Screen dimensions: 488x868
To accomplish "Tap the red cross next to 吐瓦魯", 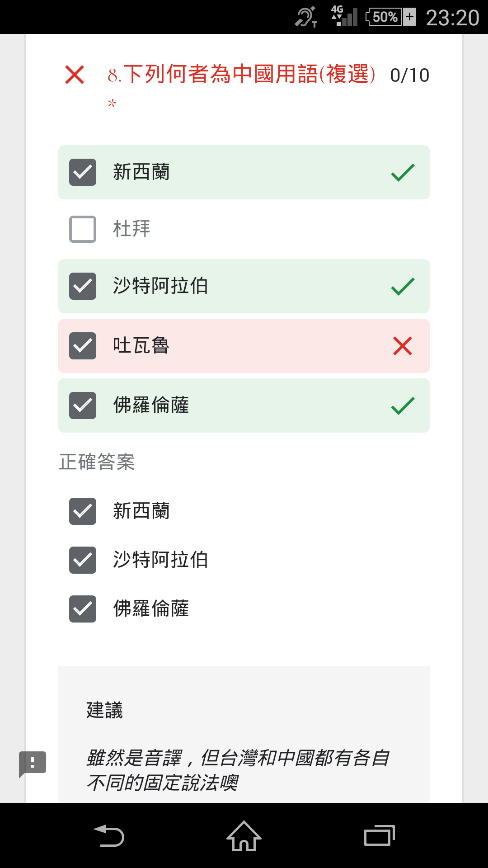I will tap(403, 346).
